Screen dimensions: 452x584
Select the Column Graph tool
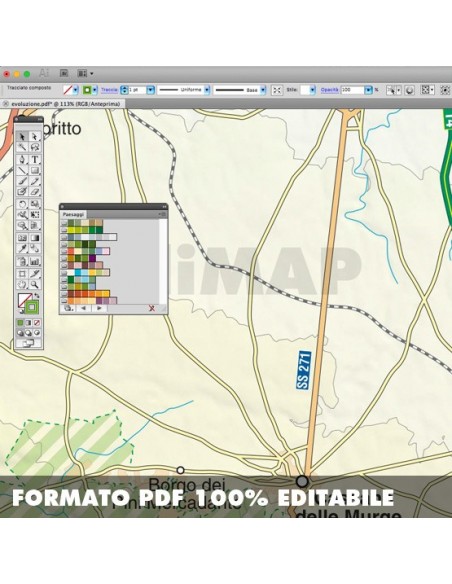click(x=35, y=261)
